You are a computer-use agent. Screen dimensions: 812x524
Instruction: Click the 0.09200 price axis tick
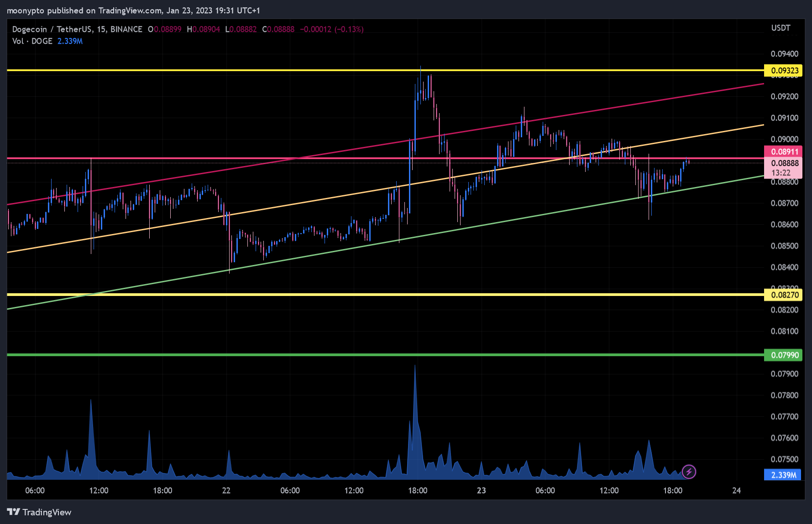pos(785,96)
